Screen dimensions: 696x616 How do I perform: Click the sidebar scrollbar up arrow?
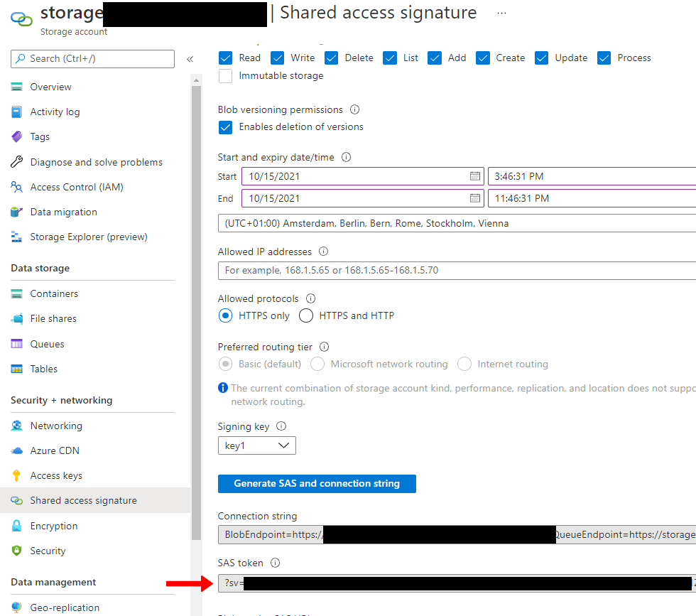click(196, 80)
